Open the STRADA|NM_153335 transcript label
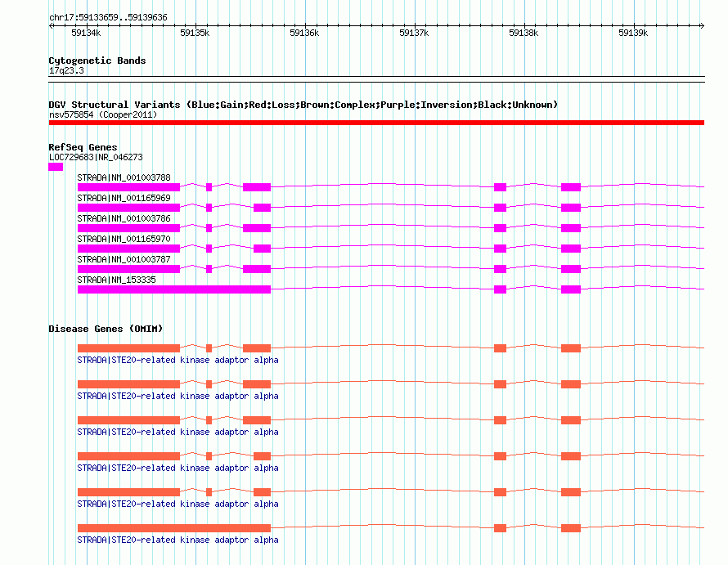Viewport: 728px width, 565px height. click(116, 280)
